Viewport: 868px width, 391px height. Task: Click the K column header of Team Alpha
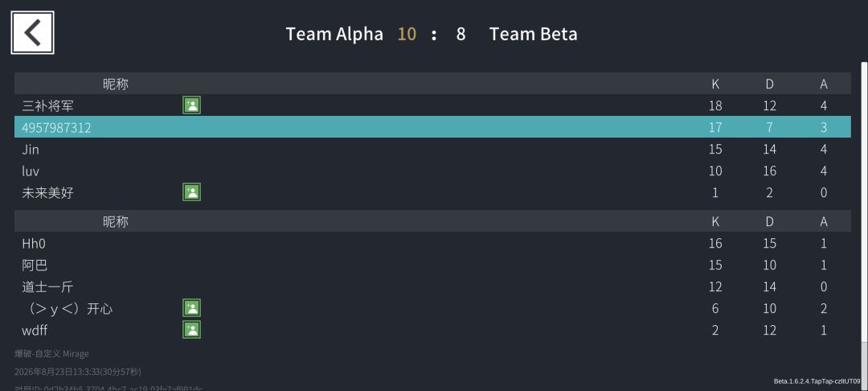[x=715, y=84]
